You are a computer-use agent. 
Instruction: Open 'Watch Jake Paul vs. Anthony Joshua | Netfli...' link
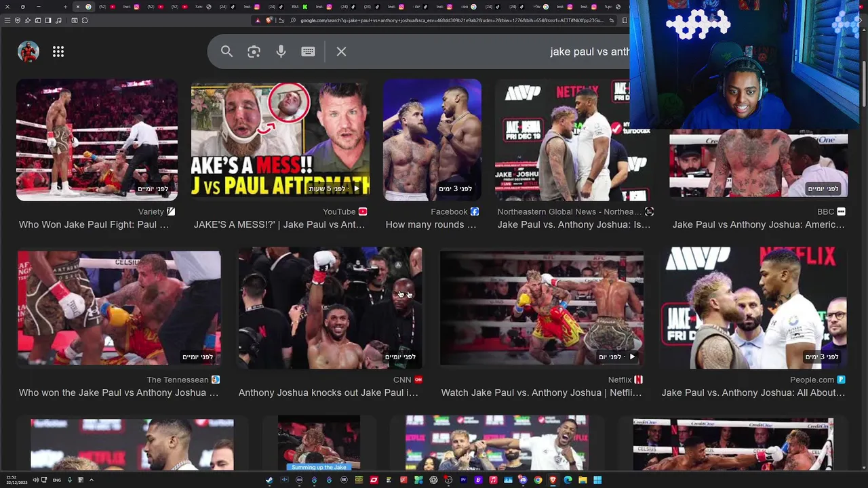[x=541, y=392]
